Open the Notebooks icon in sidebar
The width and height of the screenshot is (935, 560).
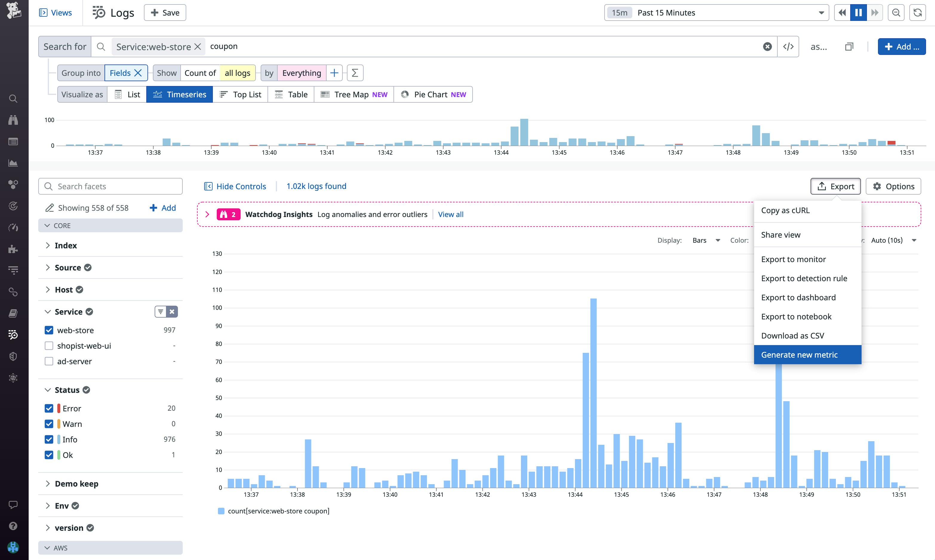click(13, 313)
